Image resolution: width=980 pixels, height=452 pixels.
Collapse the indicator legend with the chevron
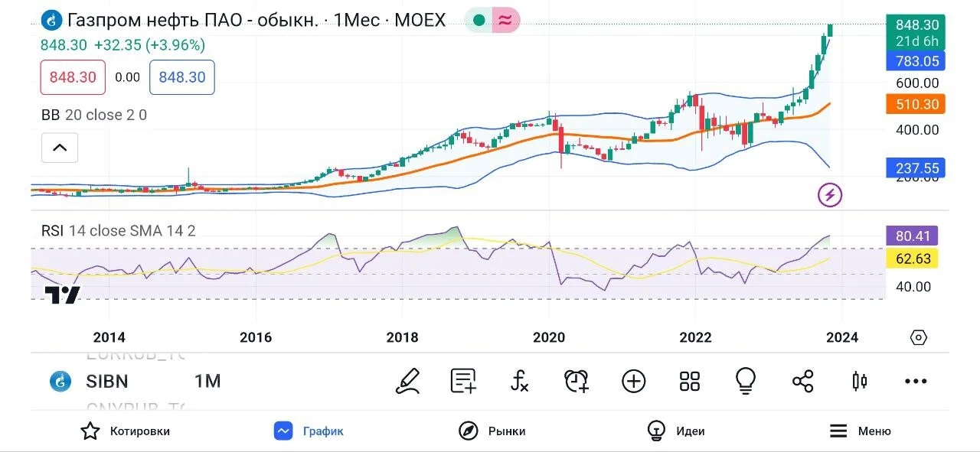point(60,148)
